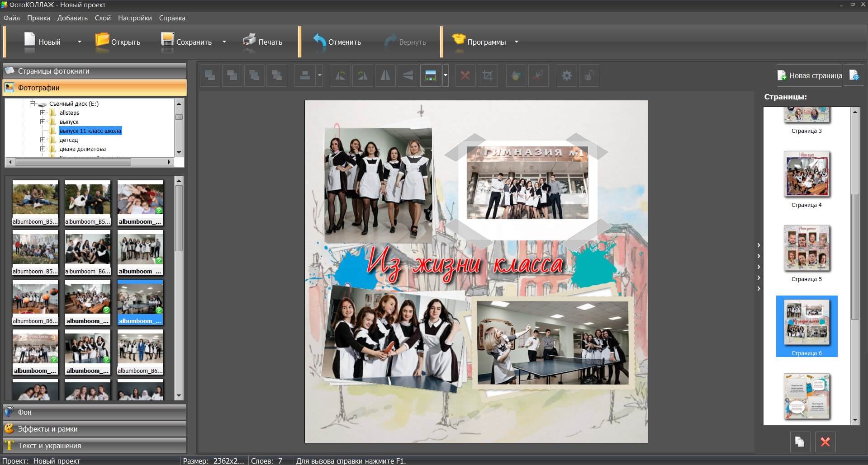The image size is (868, 465).
Task: Open the align tool dropdown arrow
Action: [x=320, y=75]
